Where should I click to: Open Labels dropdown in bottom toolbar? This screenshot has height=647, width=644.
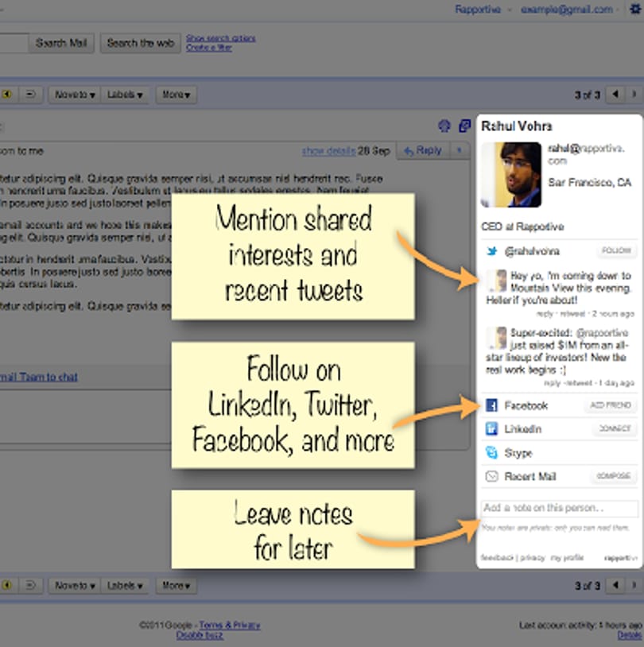pos(125,586)
